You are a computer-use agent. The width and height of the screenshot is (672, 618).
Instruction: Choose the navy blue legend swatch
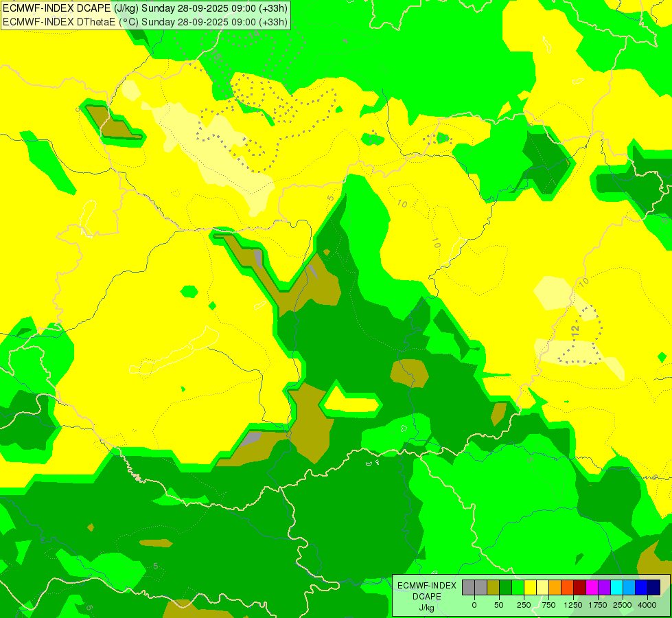click(654, 588)
